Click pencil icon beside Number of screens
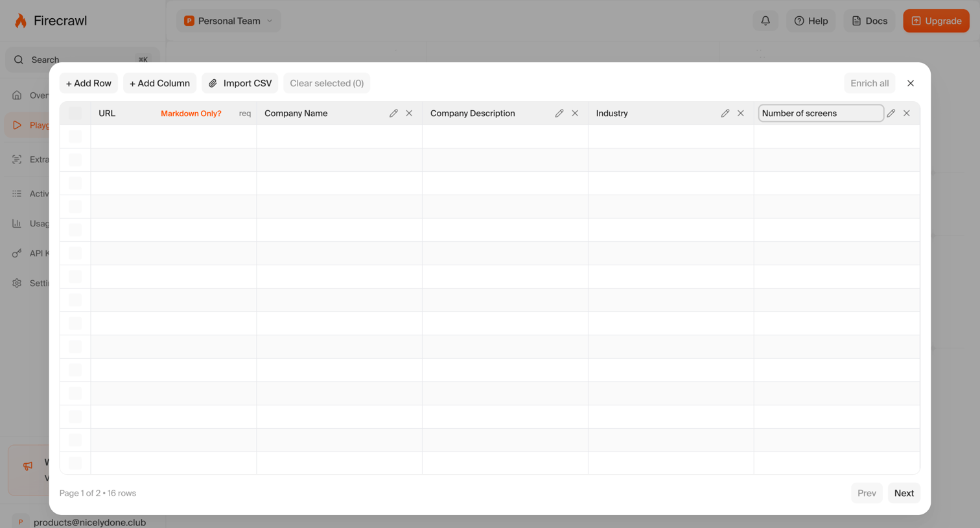Screen dimensions: 980x528 pos(891,113)
